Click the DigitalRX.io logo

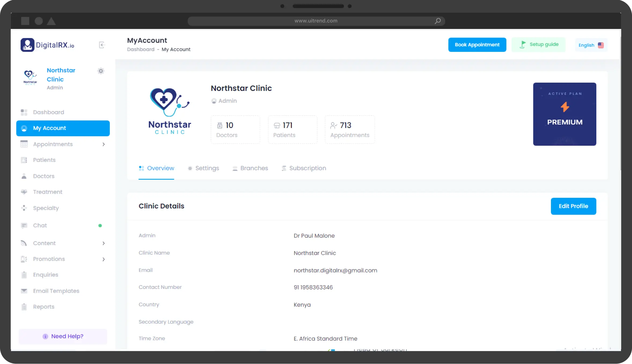pyautogui.click(x=48, y=45)
